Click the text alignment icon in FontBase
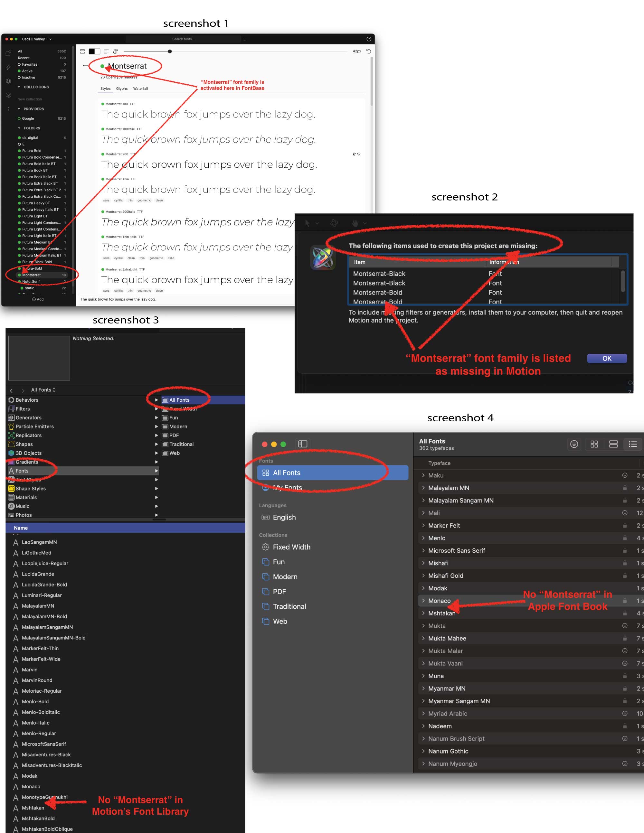This screenshot has height=833, width=644. tap(107, 51)
